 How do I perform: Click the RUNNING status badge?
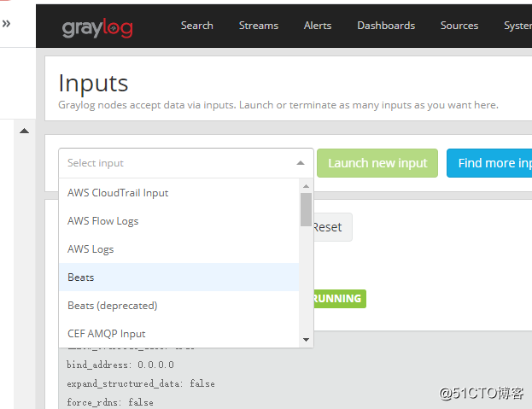click(340, 299)
